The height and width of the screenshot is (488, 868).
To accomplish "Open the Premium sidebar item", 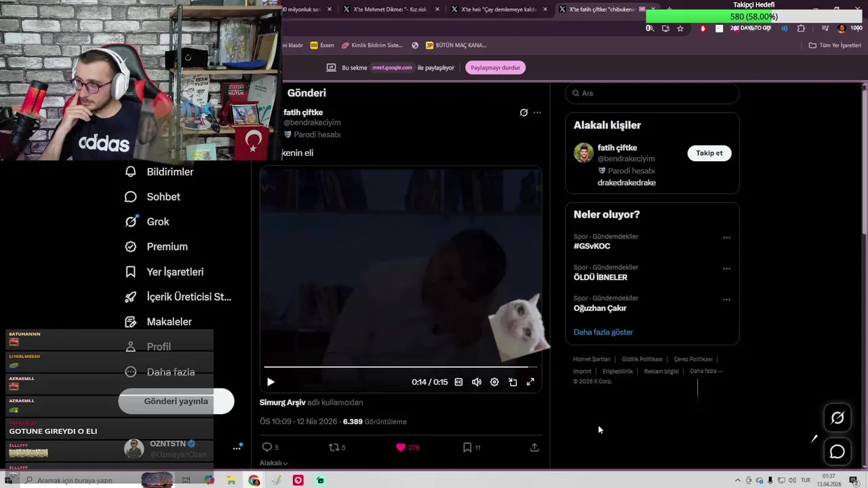I will pos(157,247).
